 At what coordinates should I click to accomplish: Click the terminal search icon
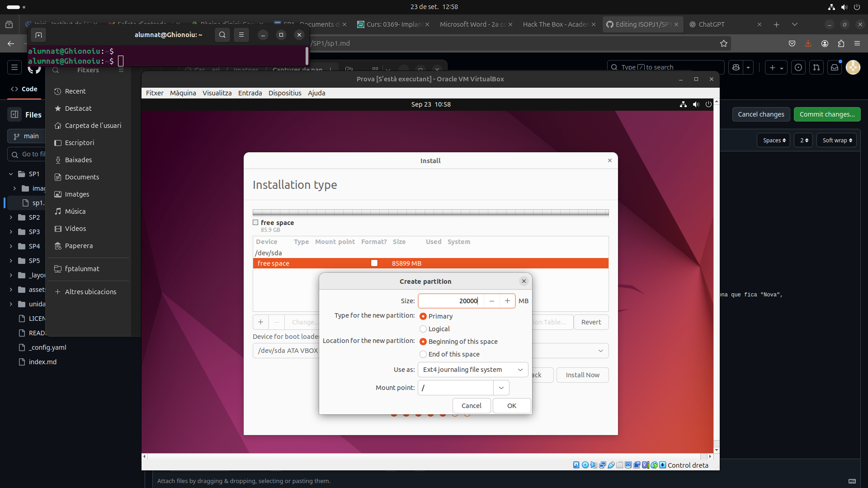click(222, 35)
